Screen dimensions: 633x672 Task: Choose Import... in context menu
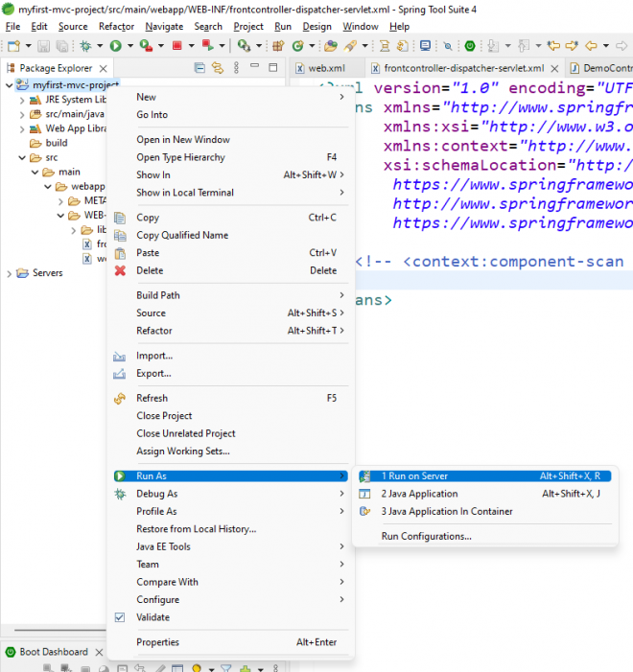pyautogui.click(x=231, y=356)
